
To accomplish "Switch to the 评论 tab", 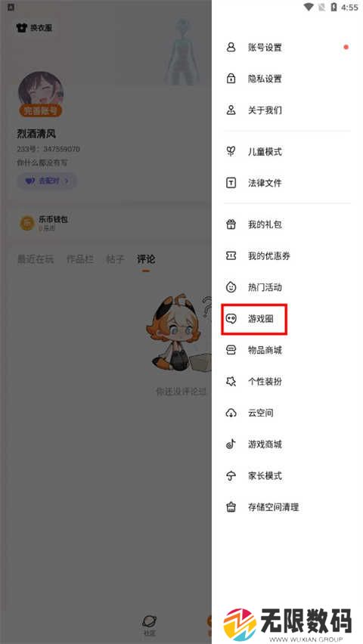I will (146, 259).
